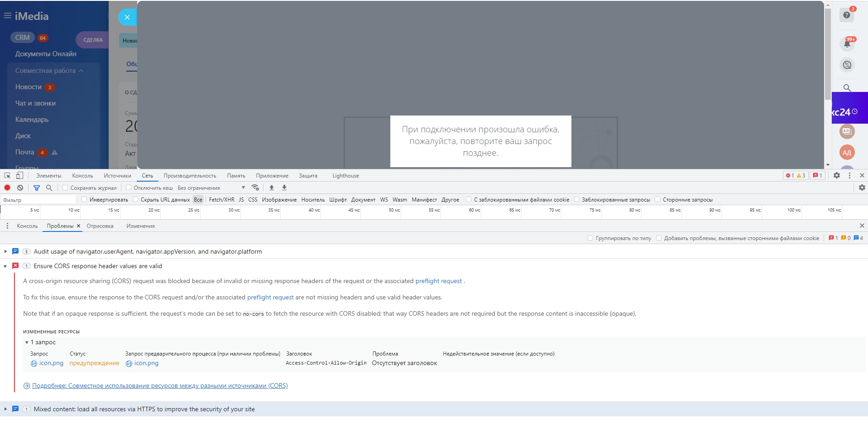Switch to the Консоль DevTools tab
The image size is (868, 433).
point(82,176)
